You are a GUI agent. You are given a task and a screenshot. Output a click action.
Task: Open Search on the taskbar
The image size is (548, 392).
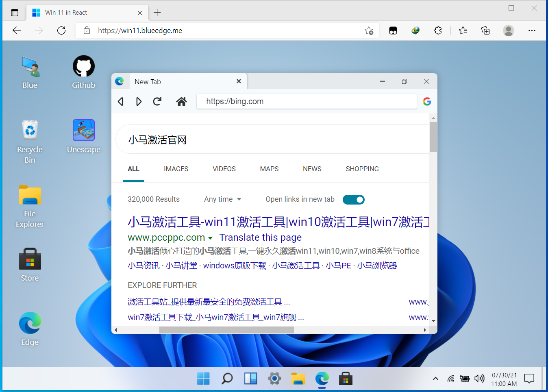coord(227,379)
